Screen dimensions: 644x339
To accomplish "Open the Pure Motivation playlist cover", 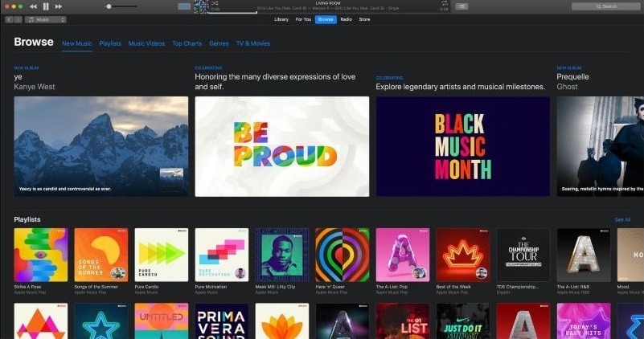I will pyautogui.click(x=222, y=255).
